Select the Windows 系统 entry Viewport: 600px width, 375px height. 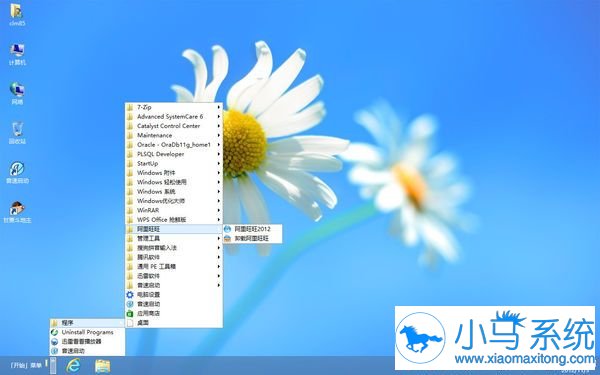click(174, 191)
